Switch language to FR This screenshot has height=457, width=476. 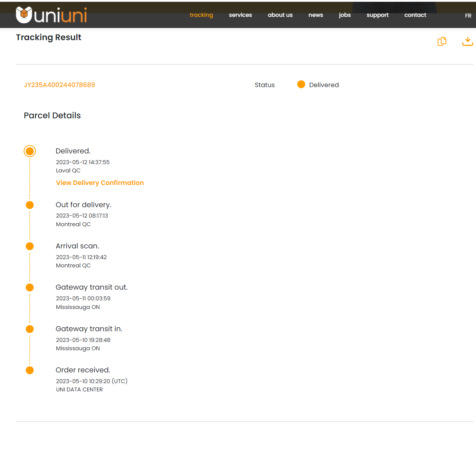click(x=468, y=16)
